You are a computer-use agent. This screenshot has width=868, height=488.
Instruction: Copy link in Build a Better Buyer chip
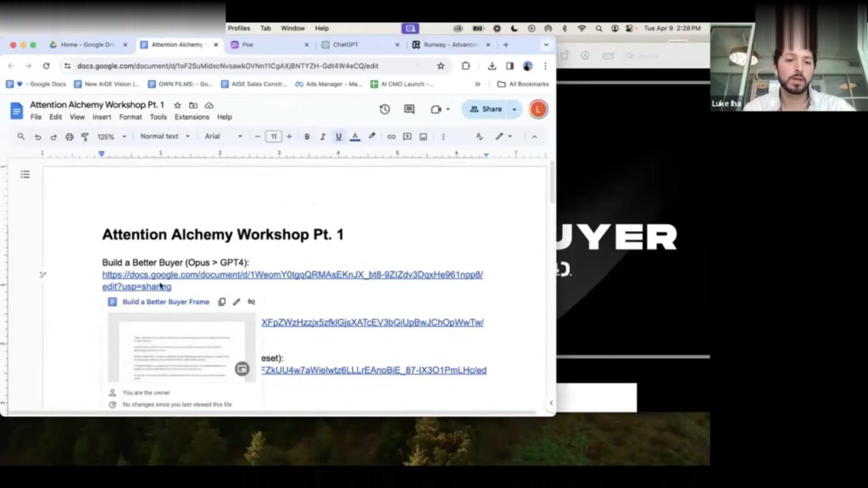pos(222,302)
